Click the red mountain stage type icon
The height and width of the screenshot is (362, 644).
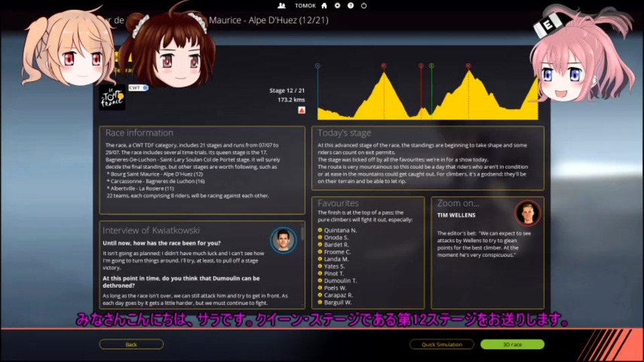pos(301,110)
